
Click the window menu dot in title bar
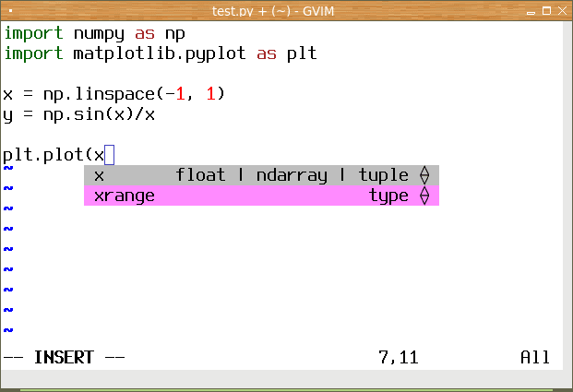pos(10,11)
